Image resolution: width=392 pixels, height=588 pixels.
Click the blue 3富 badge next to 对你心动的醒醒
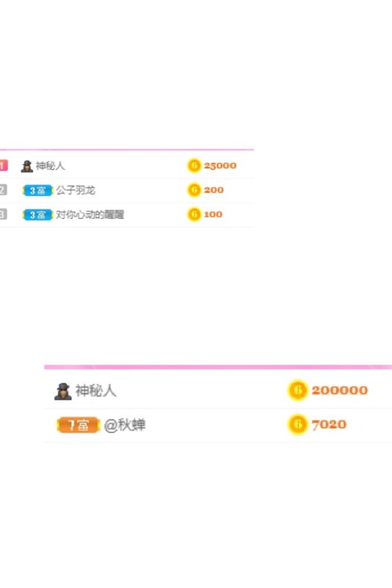(38, 215)
